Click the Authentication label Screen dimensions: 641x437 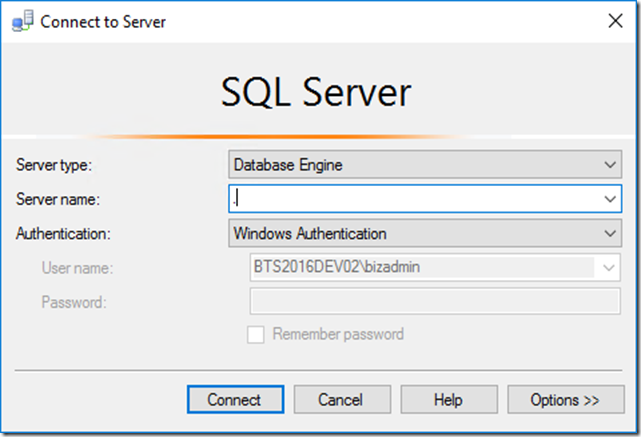pyautogui.click(x=63, y=234)
